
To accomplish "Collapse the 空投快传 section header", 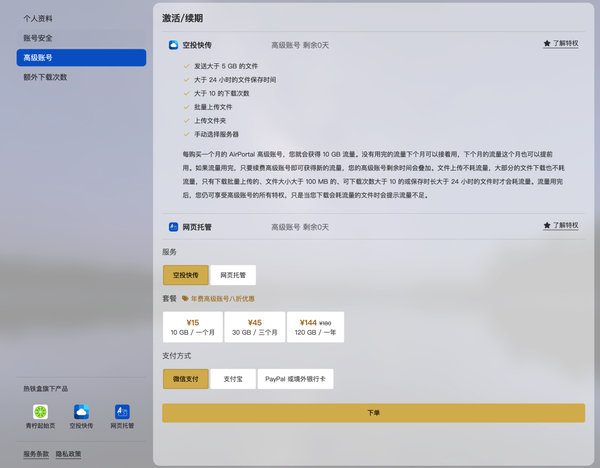I will click(x=373, y=45).
